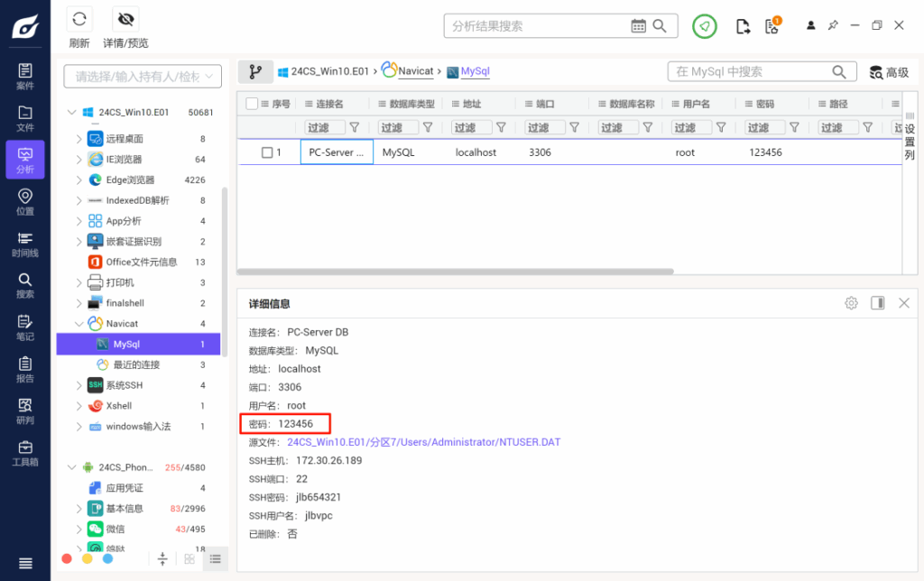924x581 pixels.
Task: Toggle the 详情/预览 eye icon
Action: coord(125,19)
